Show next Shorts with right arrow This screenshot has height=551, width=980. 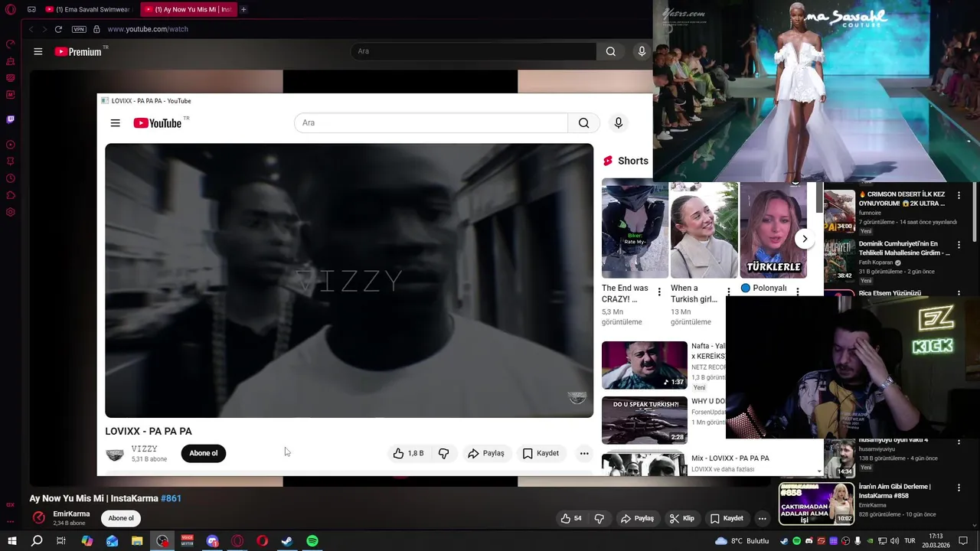tap(805, 239)
